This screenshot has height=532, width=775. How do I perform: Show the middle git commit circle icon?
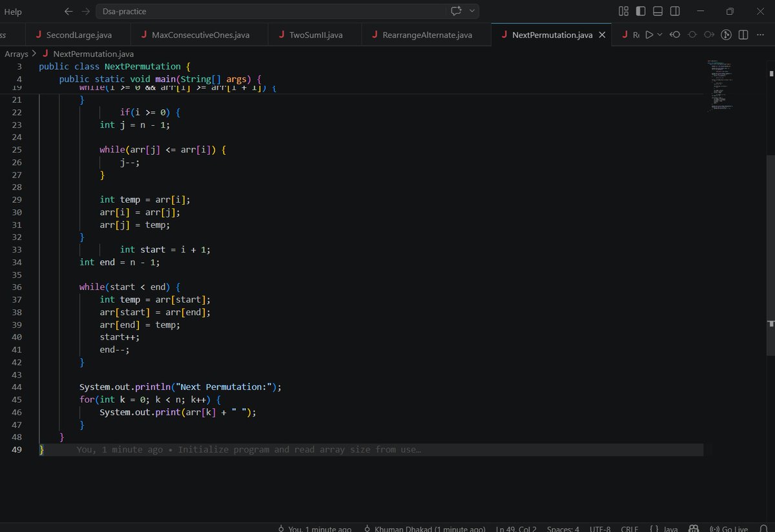click(x=692, y=35)
